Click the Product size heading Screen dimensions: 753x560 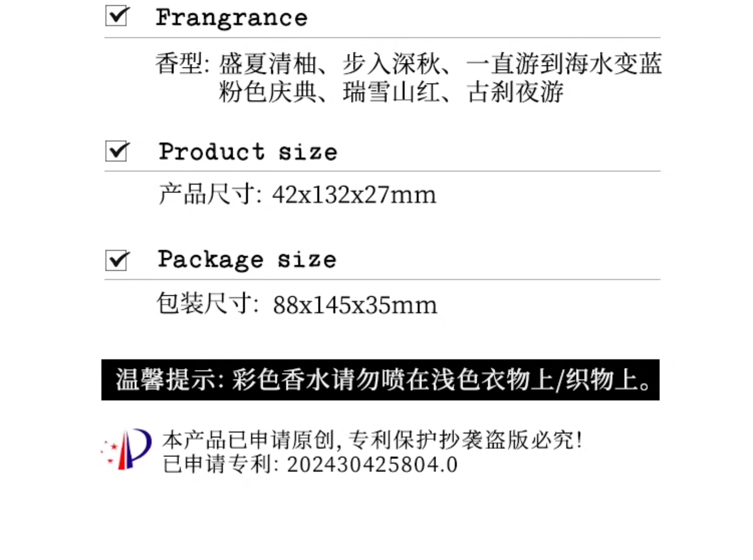coord(248,151)
